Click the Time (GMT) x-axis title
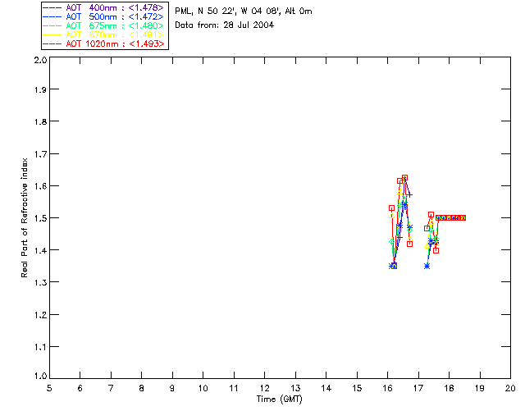 280,399
